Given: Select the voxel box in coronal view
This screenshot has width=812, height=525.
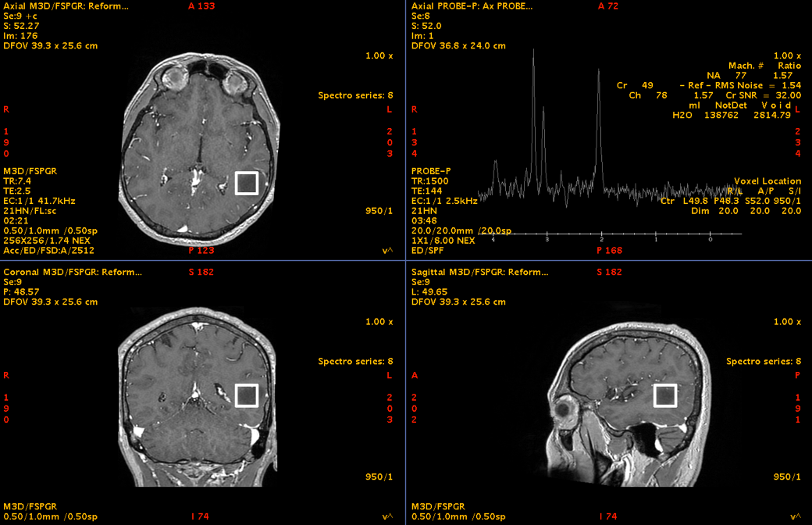Looking at the screenshot, I should click(x=247, y=395).
